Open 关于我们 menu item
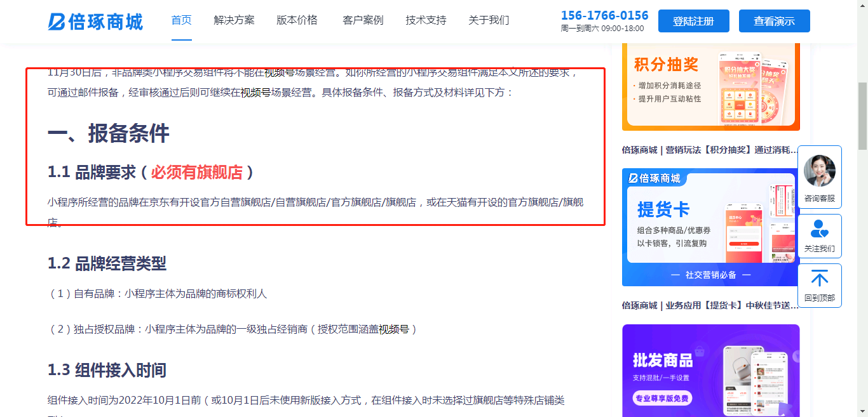This screenshot has width=868, height=417. (x=489, y=20)
